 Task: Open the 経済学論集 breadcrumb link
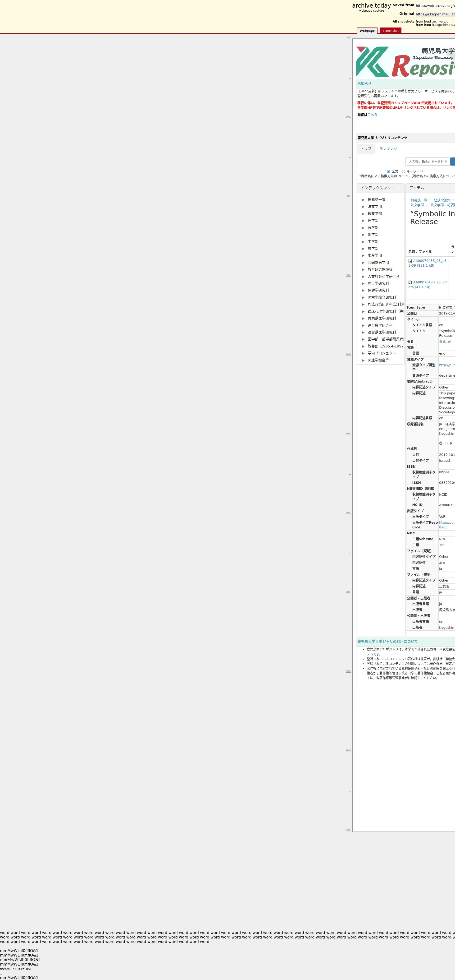pyautogui.click(x=442, y=200)
